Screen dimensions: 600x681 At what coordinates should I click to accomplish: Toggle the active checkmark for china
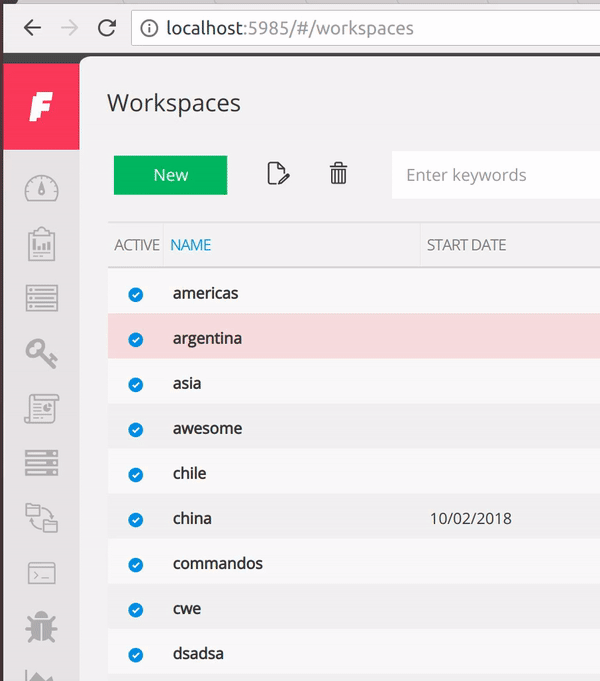pyautogui.click(x=136, y=519)
